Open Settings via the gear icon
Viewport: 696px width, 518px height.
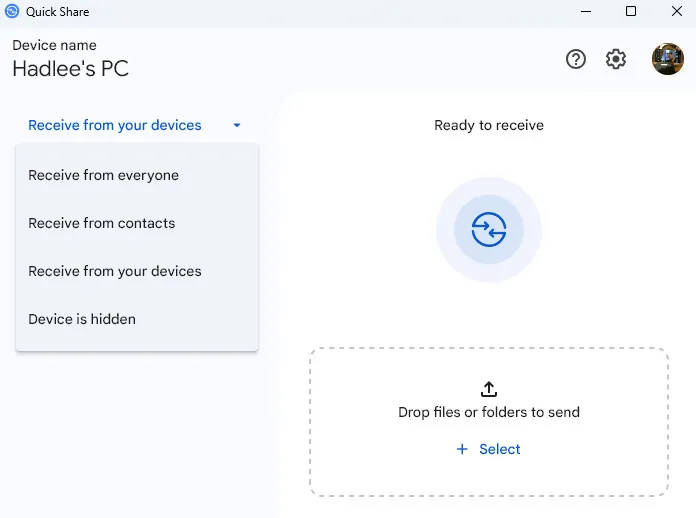point(616,59)
